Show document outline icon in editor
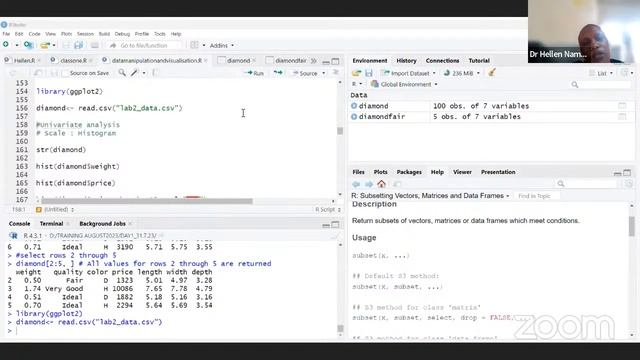Viewport: 640px width, 360px height. (336, 73)
